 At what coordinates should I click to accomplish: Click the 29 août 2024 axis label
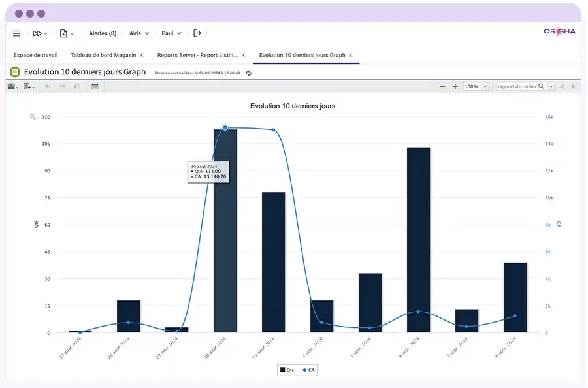pos(167,348)
